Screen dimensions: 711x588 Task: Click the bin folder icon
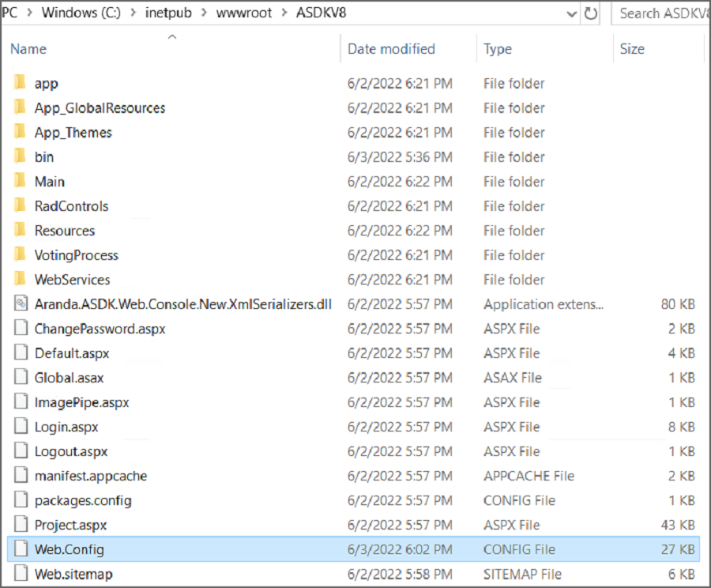pos(20,156)
